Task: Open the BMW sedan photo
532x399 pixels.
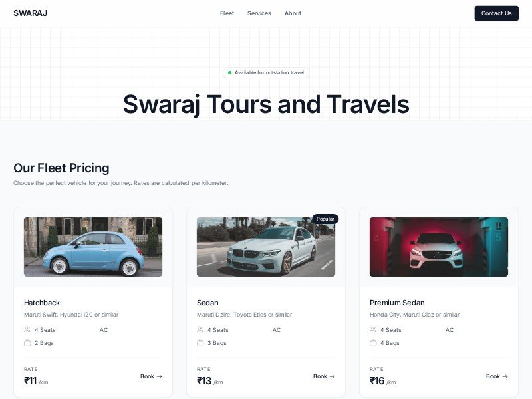Action: click(x=266, y=247)
